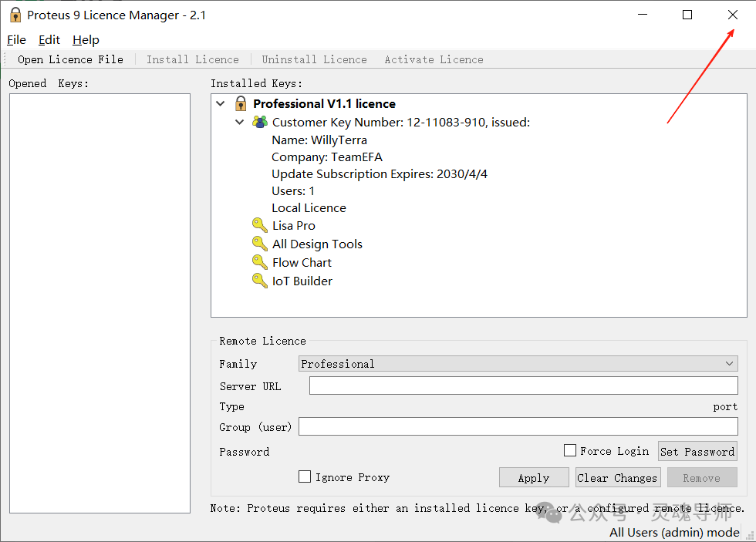This screenshot has width=756, height=542.
Task: Select the IoT Builder key icon
Action: click(259, 281)
